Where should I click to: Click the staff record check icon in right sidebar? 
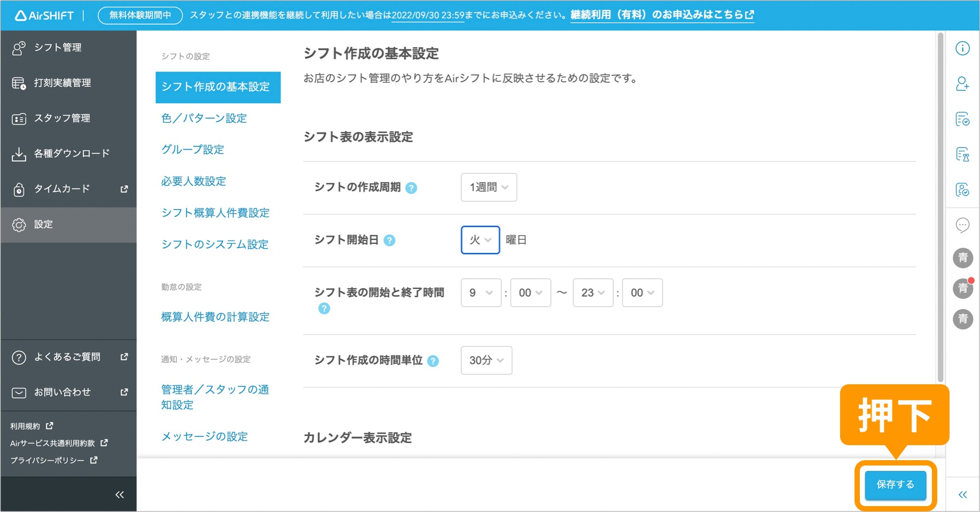click(962, 190)
